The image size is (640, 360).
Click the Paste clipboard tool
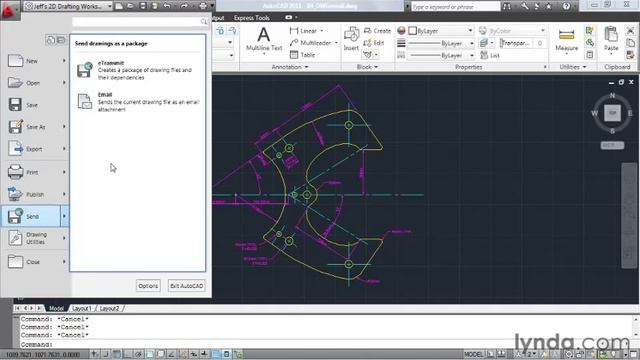click(611, 39)
